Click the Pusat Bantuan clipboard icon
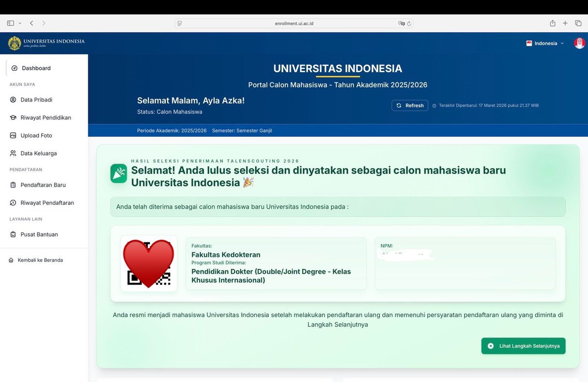This screenshot has width=588, height=382. (13, 234)
